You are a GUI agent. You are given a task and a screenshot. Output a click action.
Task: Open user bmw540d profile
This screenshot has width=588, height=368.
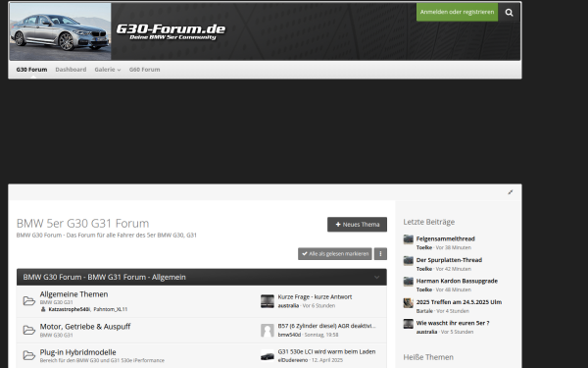click(x=289, y=335)
